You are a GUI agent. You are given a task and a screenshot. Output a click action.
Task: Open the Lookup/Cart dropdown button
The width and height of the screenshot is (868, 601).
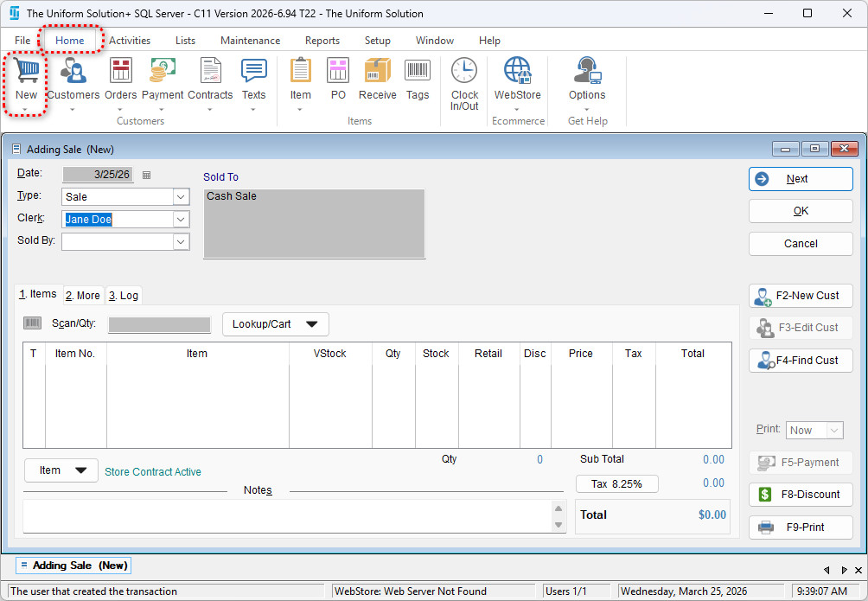coord(275,324)
